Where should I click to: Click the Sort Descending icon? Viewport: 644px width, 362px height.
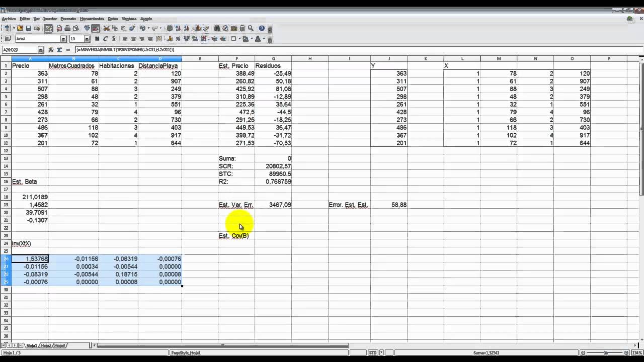click(x=186, y=29)
